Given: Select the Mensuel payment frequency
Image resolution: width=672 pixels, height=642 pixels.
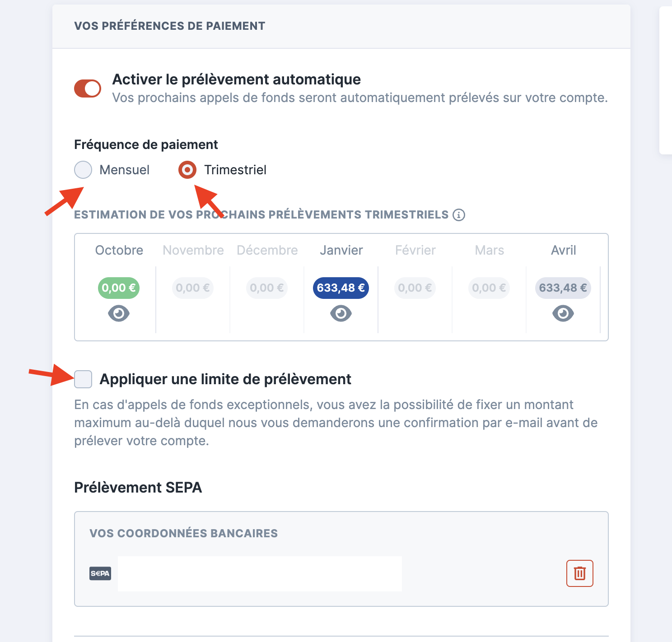Looking at the screenshot, I should pos(83,170).
